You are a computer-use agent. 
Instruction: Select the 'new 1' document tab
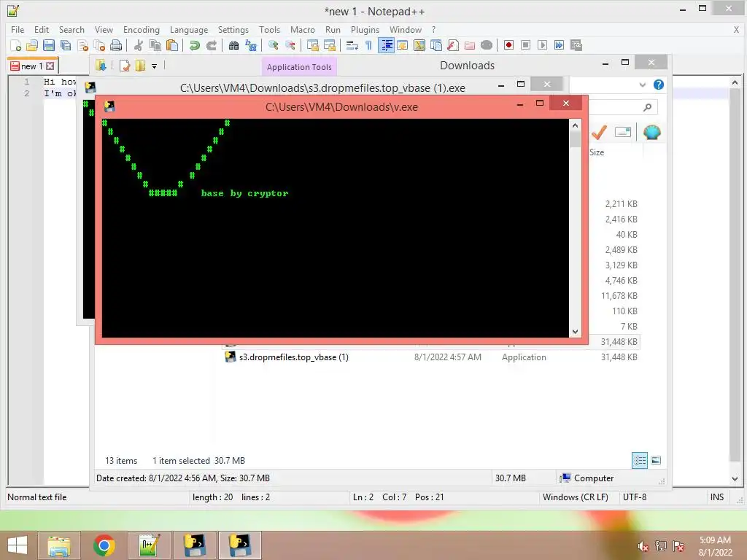[32, 66]
